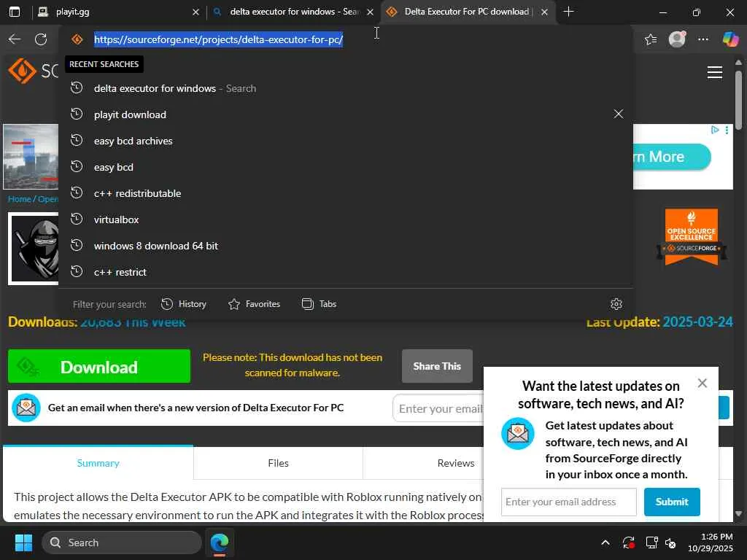The width and height of the screenshot is (747, 560).
Task: Filter suggestions by Tabs
Action: click(x=320, y=304)
